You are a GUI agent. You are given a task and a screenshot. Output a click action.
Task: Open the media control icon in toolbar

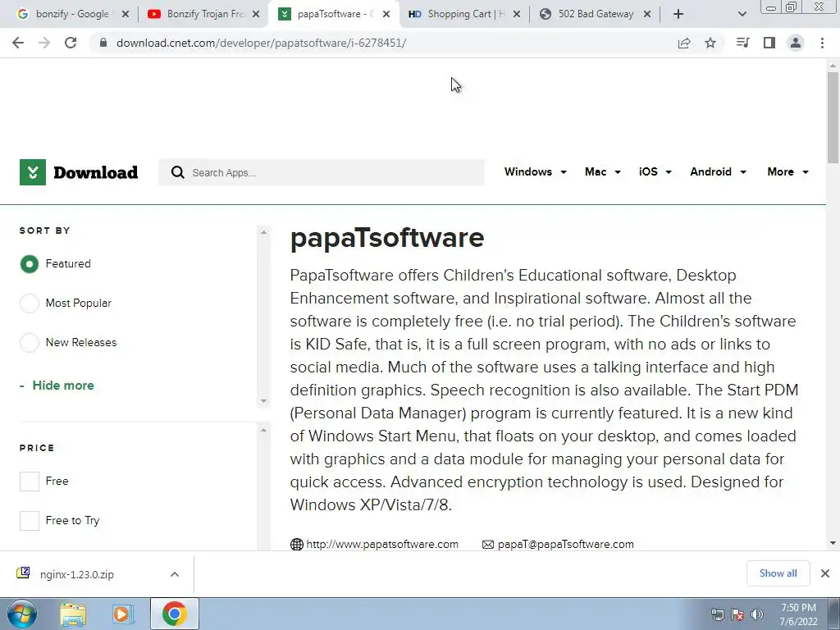click(x=742, y=43)
